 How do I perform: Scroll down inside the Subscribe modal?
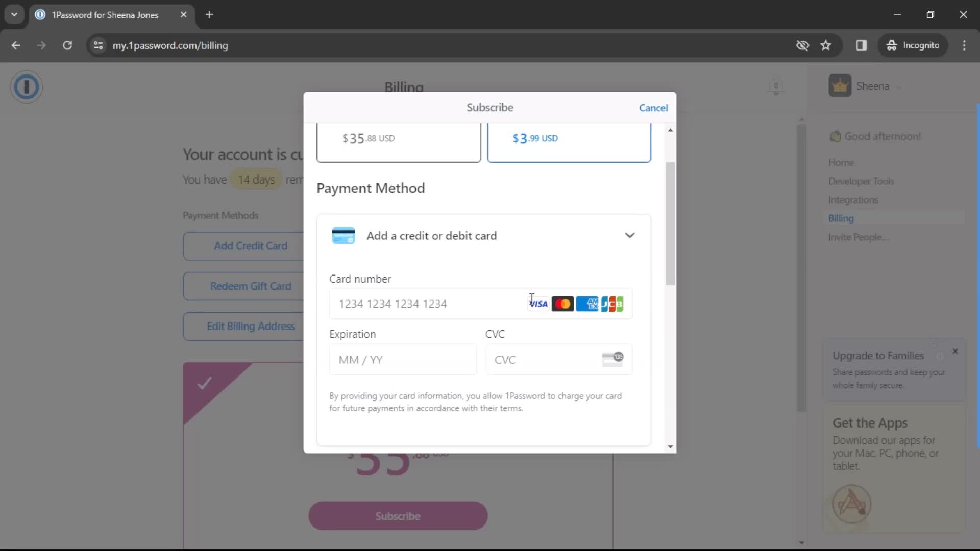point(670,445)
